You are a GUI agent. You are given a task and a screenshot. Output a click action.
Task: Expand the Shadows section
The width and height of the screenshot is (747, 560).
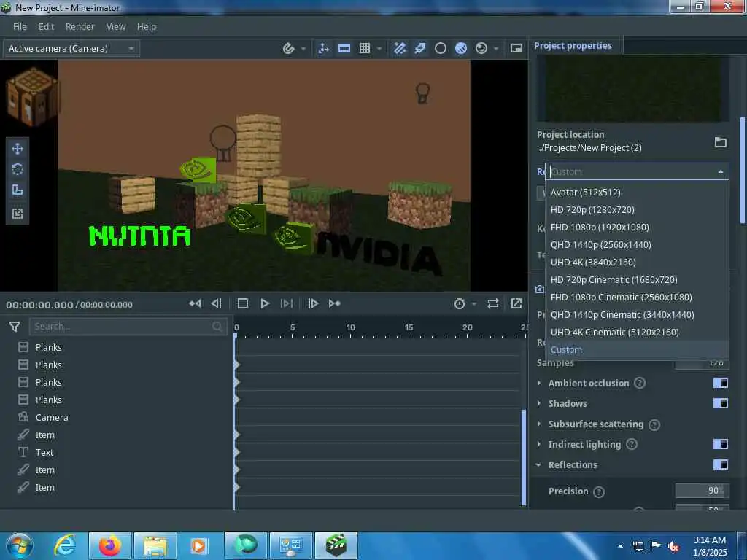click(539, 403)
